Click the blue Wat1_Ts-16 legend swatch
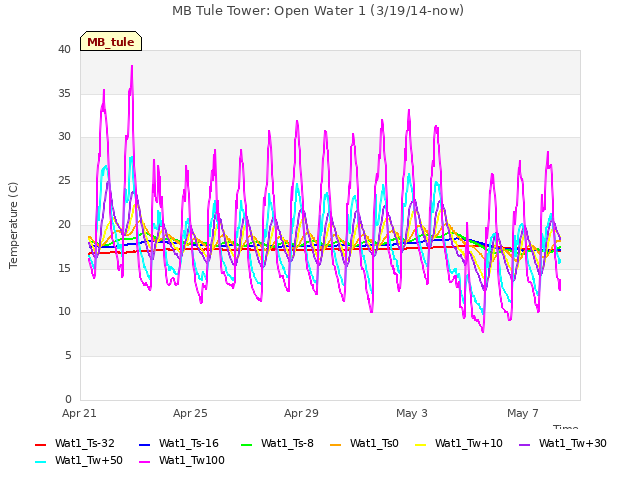 144,444
